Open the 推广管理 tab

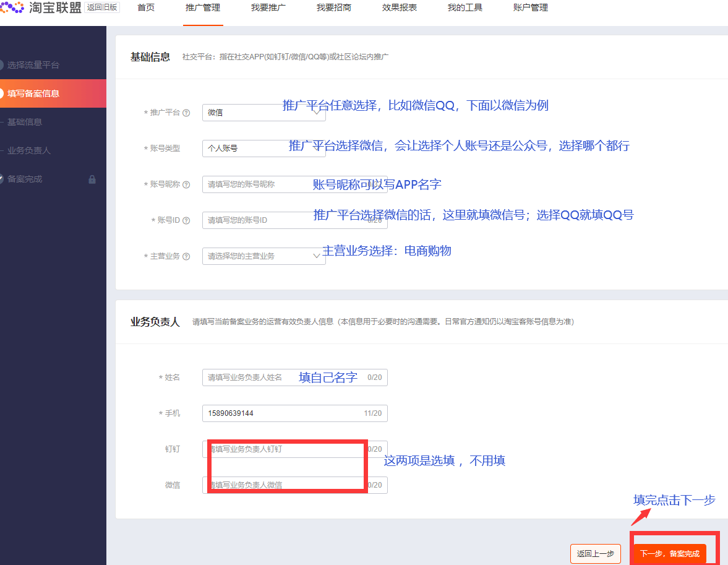pyautogui.click(x=203, y=8)
